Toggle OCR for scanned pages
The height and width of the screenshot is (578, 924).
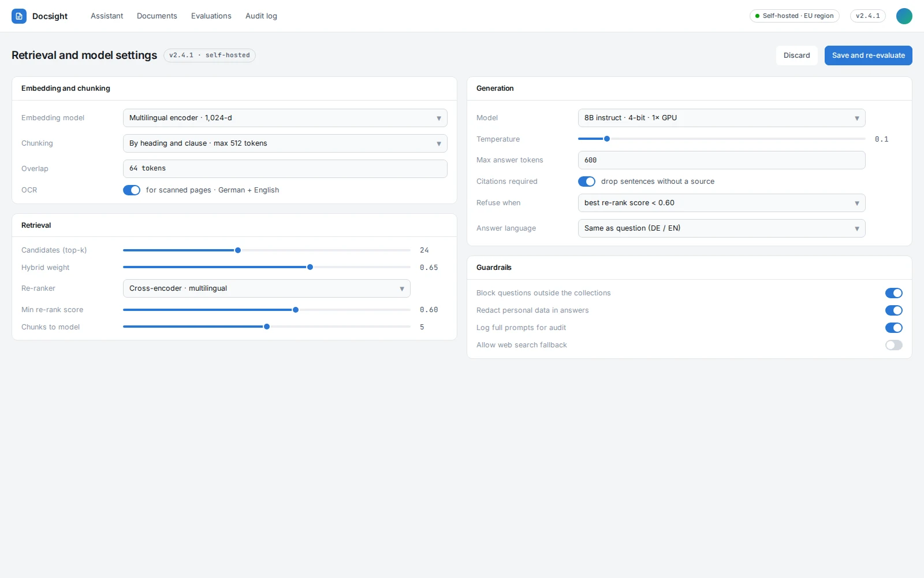132,190
